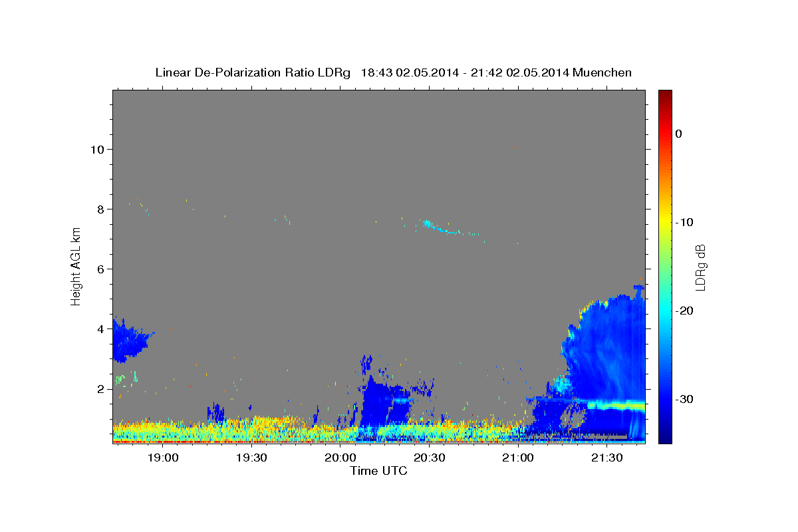Click the height tick label 8
The height and width of the screenshot is (532, 798).
tap(101, 209)
